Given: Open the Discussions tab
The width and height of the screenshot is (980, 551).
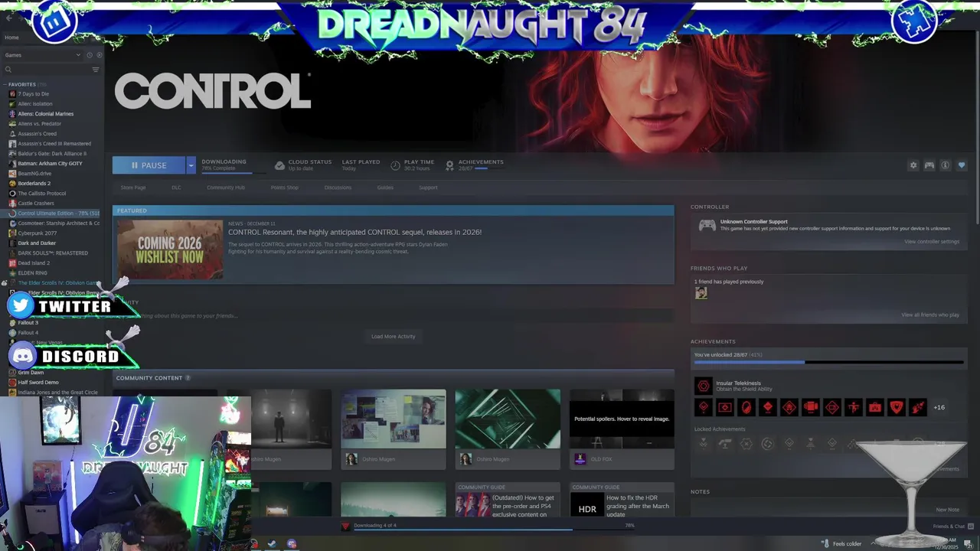Looking at the screenshot, I should tap(338, 187).
